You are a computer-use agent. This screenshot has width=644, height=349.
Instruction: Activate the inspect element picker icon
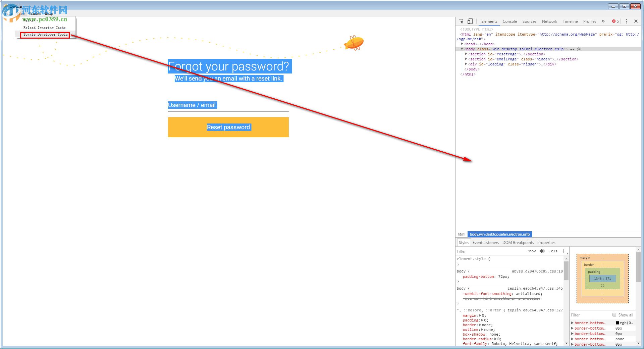461,21
